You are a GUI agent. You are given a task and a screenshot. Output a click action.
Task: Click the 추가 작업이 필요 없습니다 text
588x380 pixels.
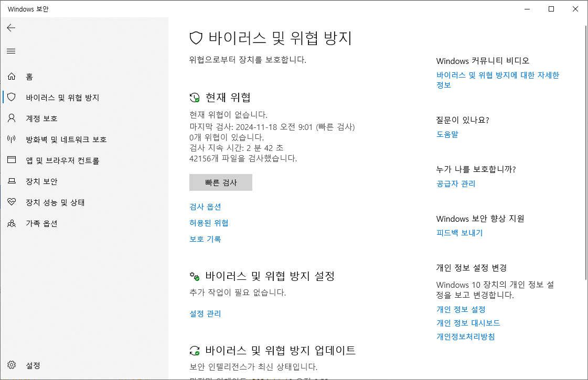click(238, 292)
